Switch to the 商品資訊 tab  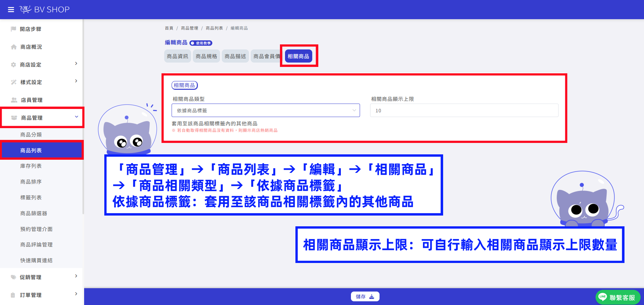pyautogui.click(x=178, y=56)
